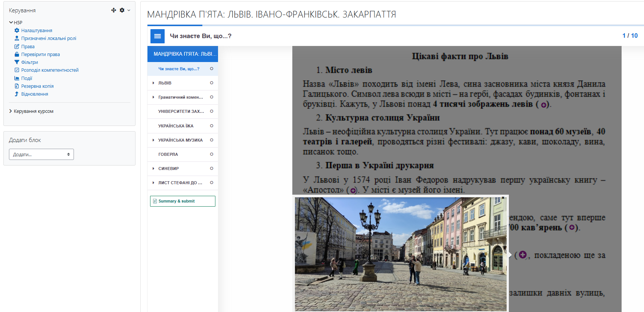Click progress circle for УКРАЇНСЬКА МУЗИКА
Viewport: 644px width, 312px height.
coord(212,140)
